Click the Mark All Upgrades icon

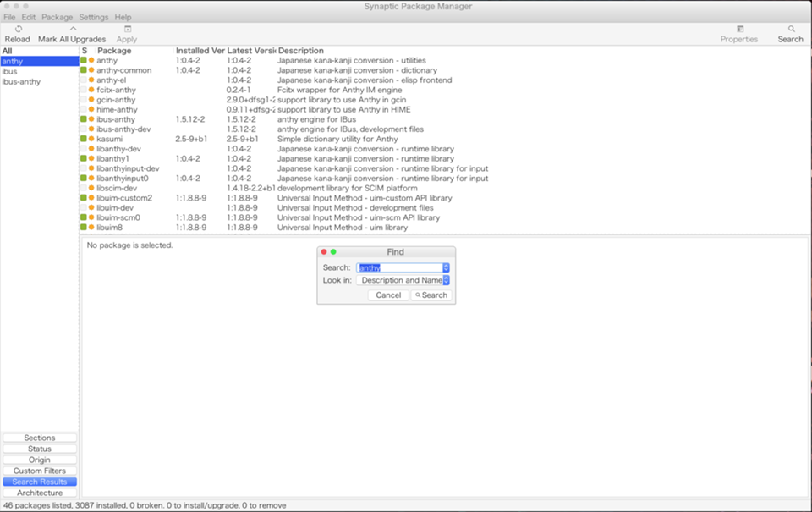click(72, 29)
